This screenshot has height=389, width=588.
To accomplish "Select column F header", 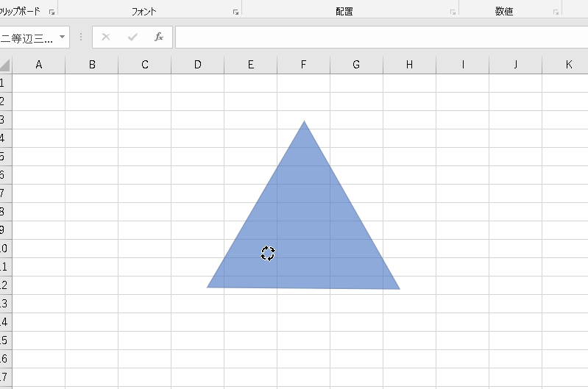I will point(303,65).
